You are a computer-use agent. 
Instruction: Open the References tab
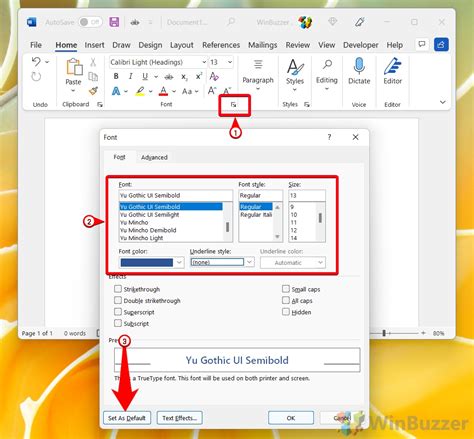pyautogui.click(x=221, y=45)
